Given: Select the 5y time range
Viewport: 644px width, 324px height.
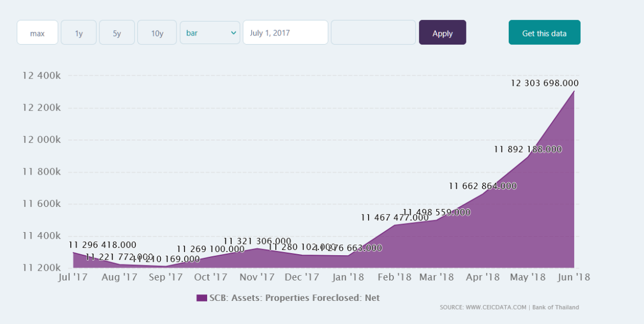Looking at the screenshot, I should click(x=116, y=33).
